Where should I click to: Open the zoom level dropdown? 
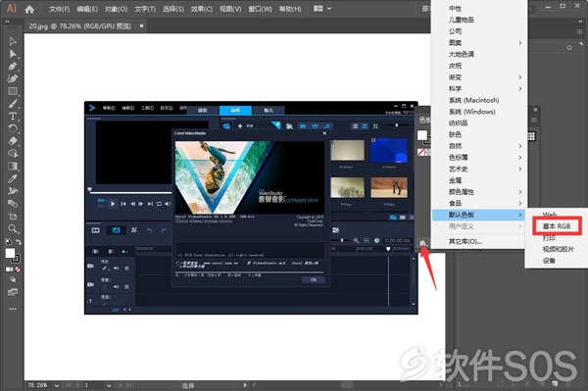tap(57, 385)
